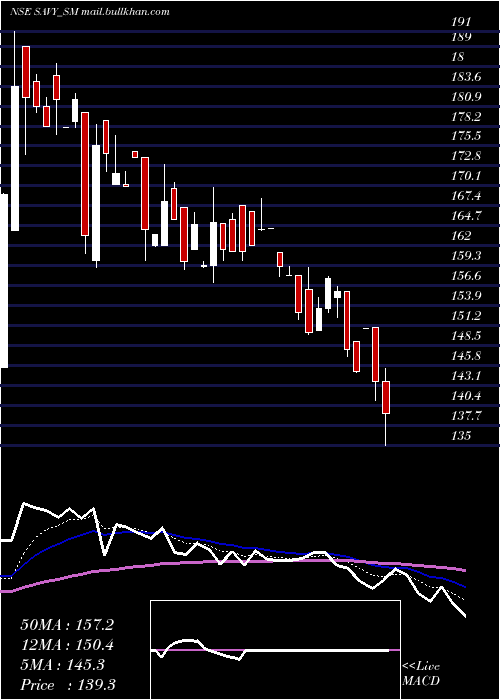Click the 5MA : 145.3 value
Image resolution: width=500 pixels, height=700 pixels.
pyautogui.click(x=62, y=665)
